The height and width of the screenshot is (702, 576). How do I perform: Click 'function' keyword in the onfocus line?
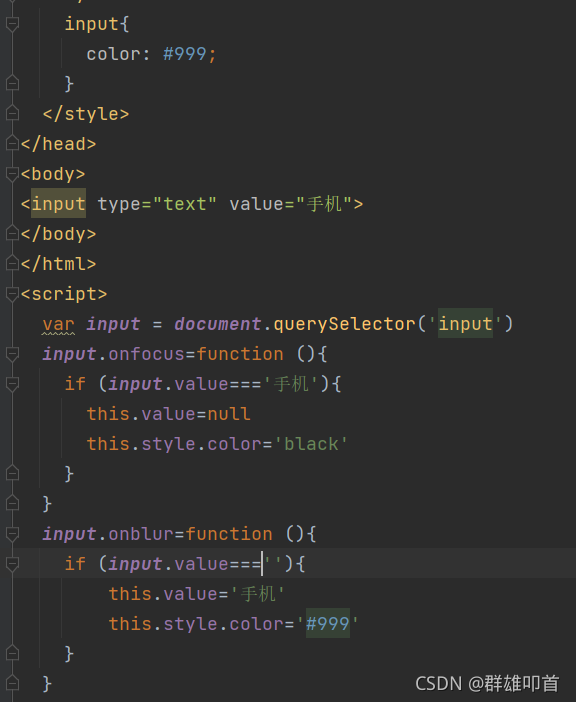pos(240,354)
